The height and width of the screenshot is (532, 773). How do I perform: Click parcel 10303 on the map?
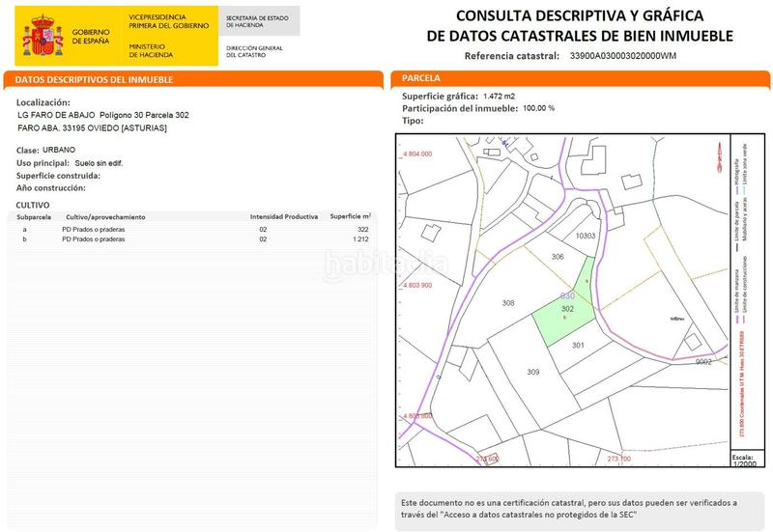click(x=587, y=236)
